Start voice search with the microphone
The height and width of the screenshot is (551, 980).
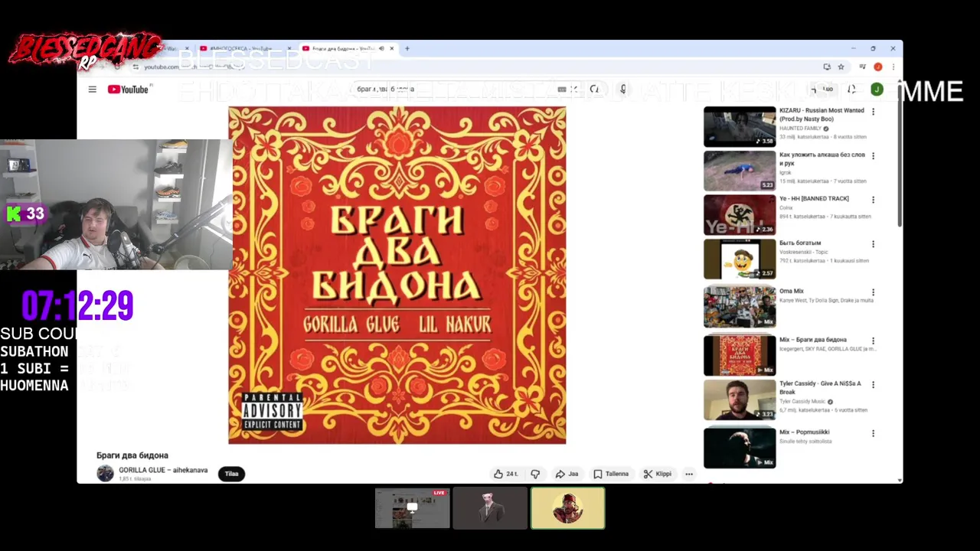(x=622, y=90)
